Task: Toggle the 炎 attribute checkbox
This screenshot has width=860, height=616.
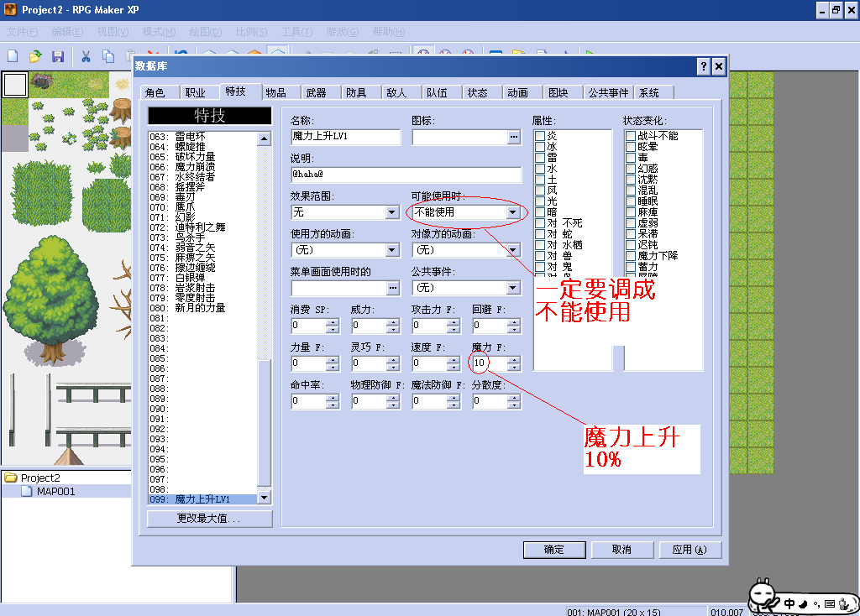Action: click(540, 135)
